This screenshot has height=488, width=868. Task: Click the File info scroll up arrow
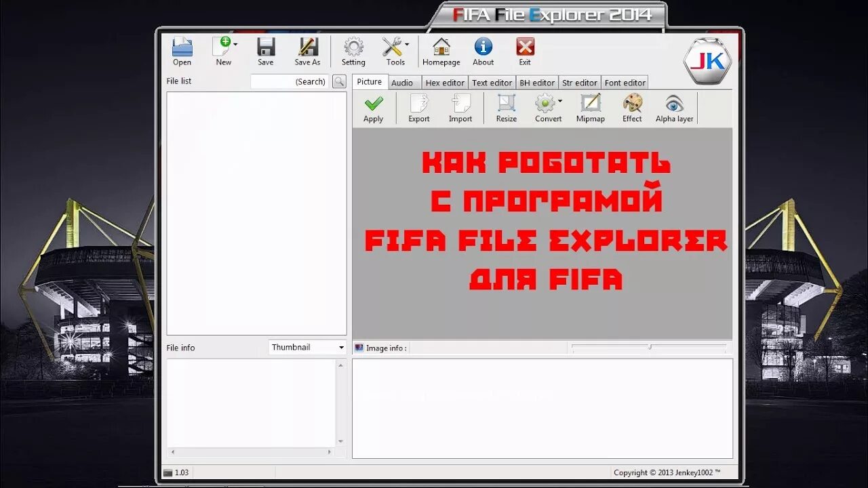(340, 365)
